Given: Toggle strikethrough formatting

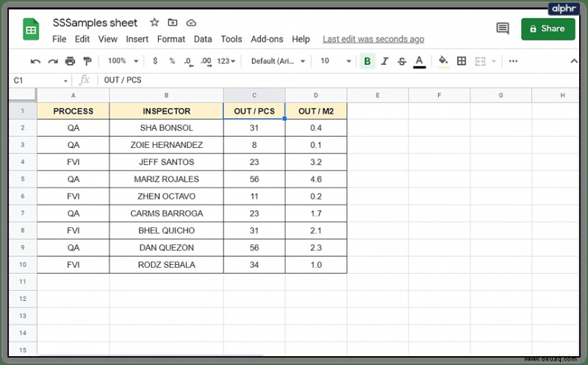Looking at the screenshot, I should (401, 61).
